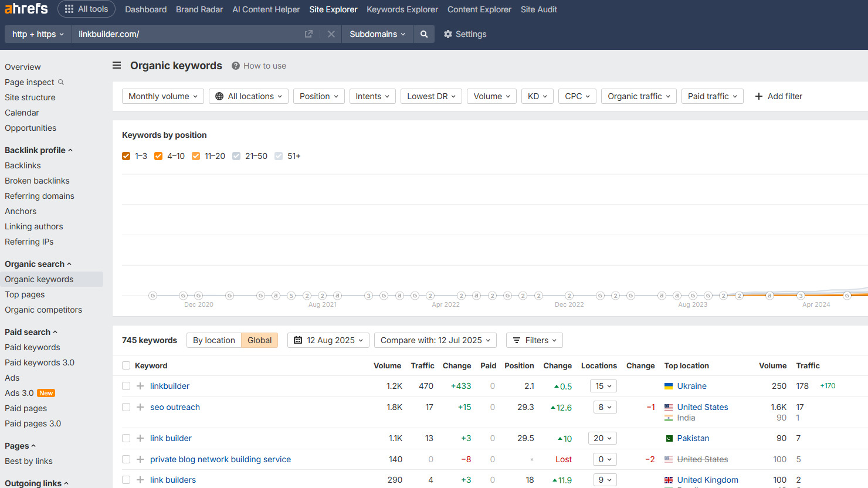
Task: Open the KD filter dropdown
Action: click(537, 96)
